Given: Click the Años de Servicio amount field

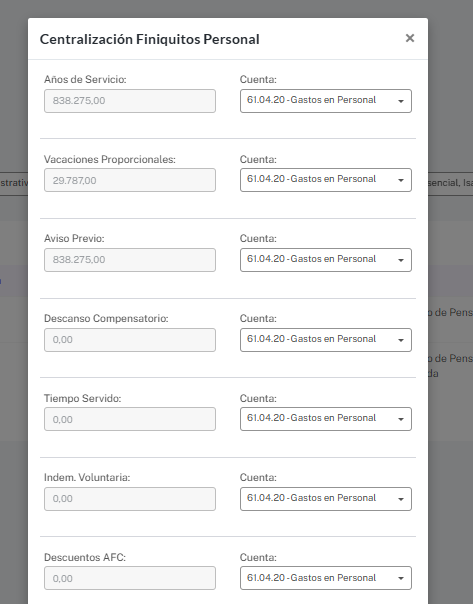Looking at the screenshot, I should click(x=130, y=101).
